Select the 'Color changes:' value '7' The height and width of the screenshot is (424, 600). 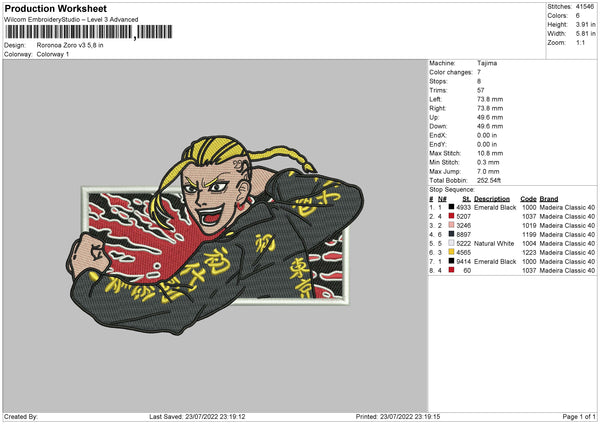pyautogui.click(x=479, y=72)
